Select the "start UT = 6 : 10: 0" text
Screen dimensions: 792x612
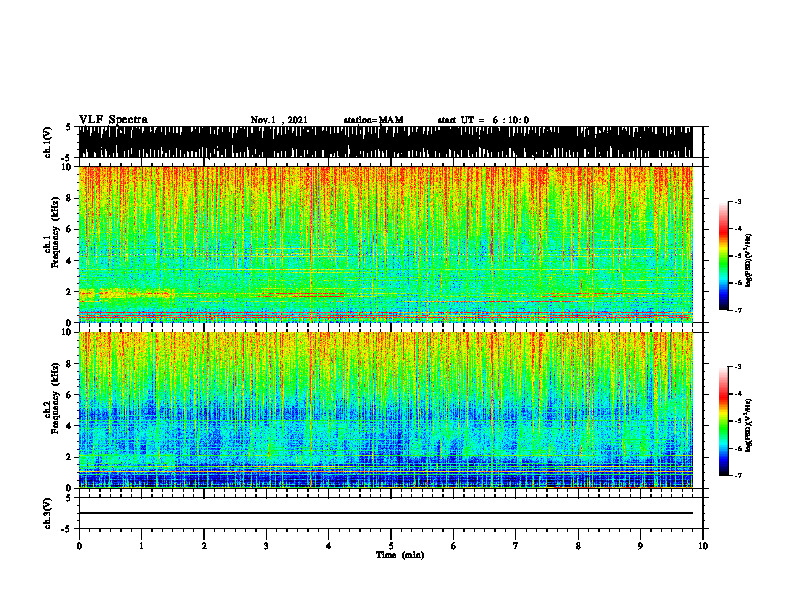(x=483, y=120)
